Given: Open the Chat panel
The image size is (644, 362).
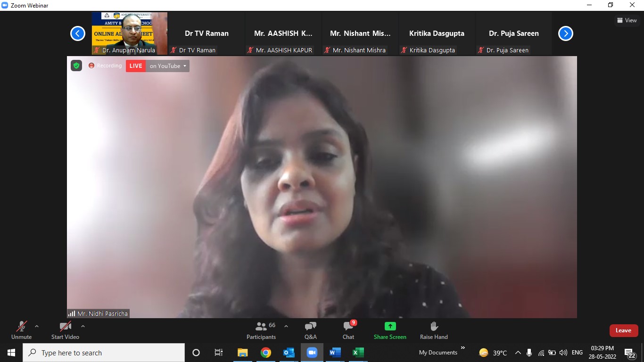Looking at the screenshot, I should (348, 330).
